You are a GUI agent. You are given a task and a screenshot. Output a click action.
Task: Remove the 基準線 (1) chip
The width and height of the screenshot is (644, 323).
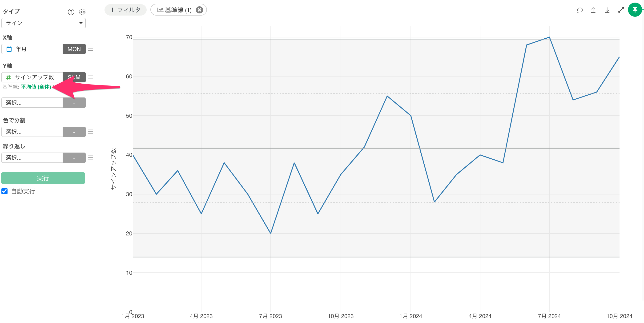click(x=199, y=10)
